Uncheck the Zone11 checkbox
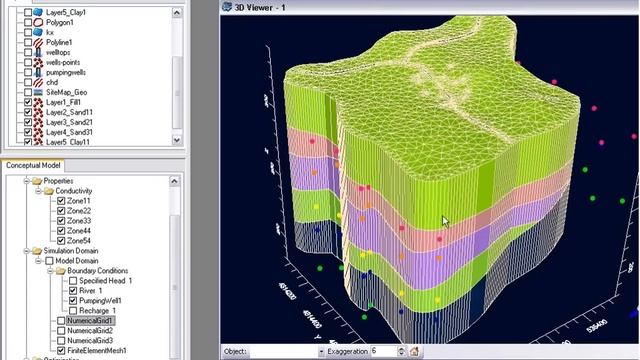This screenshot has width=640, height=360. click(61, 201)
